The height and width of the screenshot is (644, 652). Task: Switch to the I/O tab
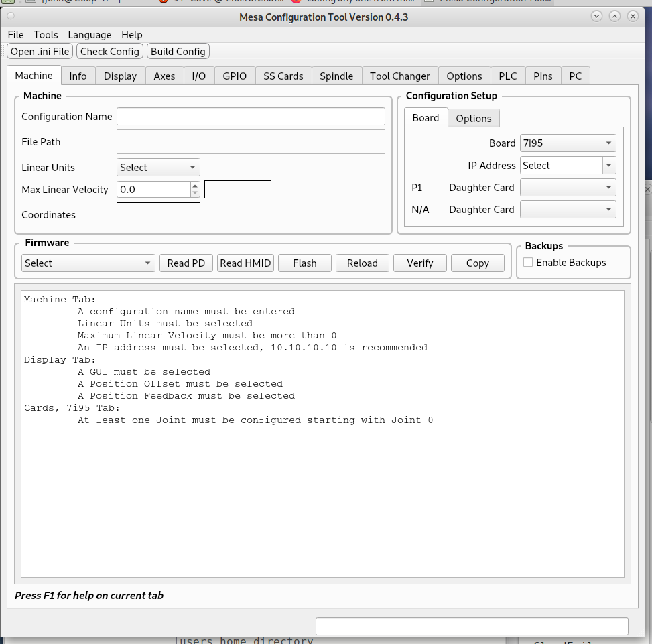pyautogui.click(x=199, y=76)
